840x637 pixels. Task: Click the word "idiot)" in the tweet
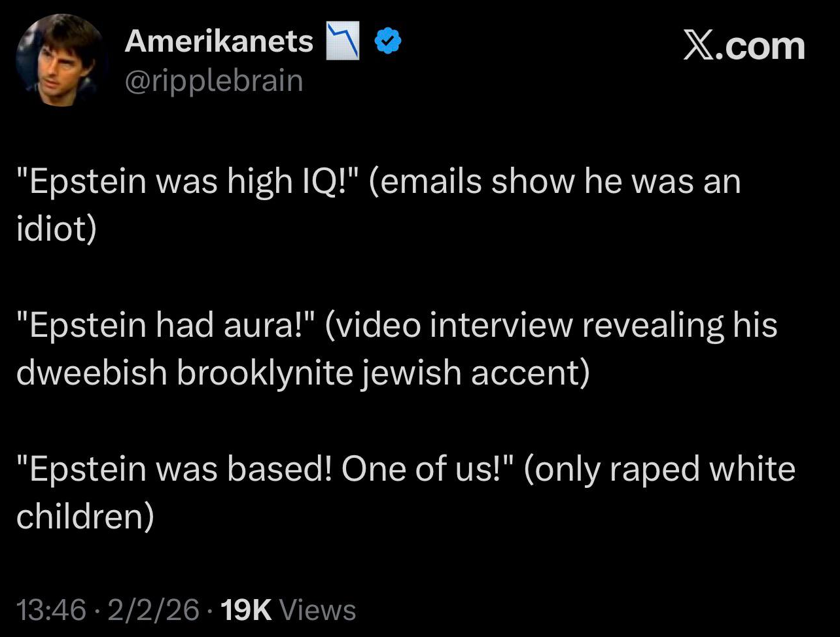tap(56, 228)
